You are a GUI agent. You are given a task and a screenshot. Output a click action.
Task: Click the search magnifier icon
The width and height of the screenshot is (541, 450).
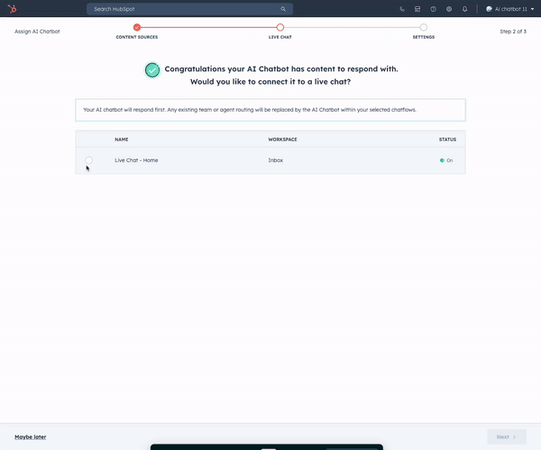[283, 9]
